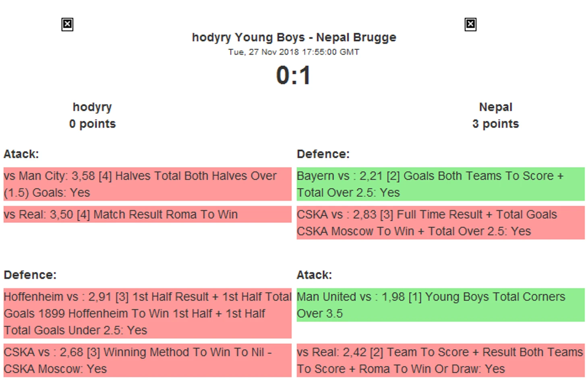Select the 0:1 match score
Image resolution: width=588 pixels, height=386 pixels.
[x=294, y=75]
